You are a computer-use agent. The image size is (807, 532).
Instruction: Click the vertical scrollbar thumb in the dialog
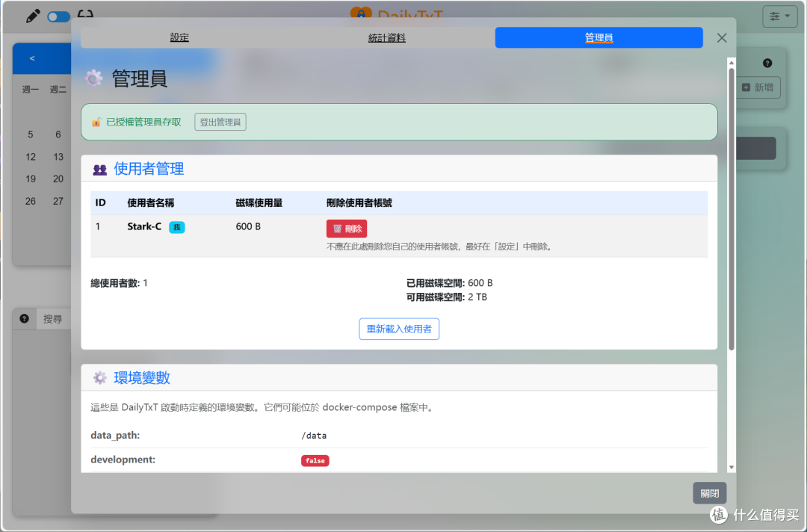click(732, 209)
